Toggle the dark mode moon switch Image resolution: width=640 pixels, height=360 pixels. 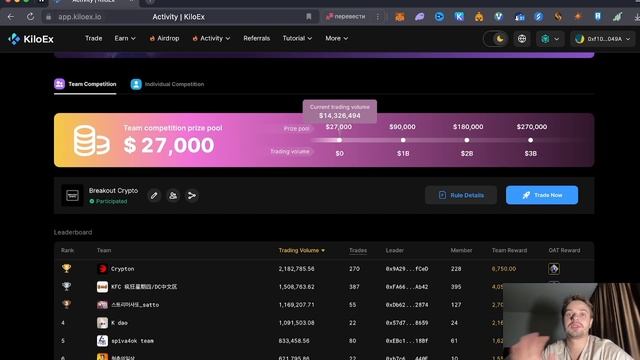496,39
